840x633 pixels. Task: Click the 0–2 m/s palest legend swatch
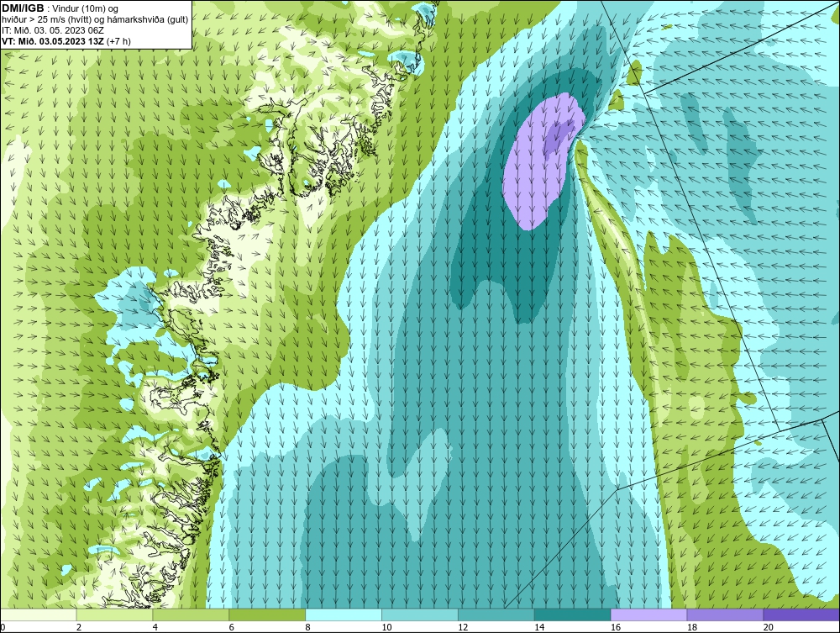point(39,615)
